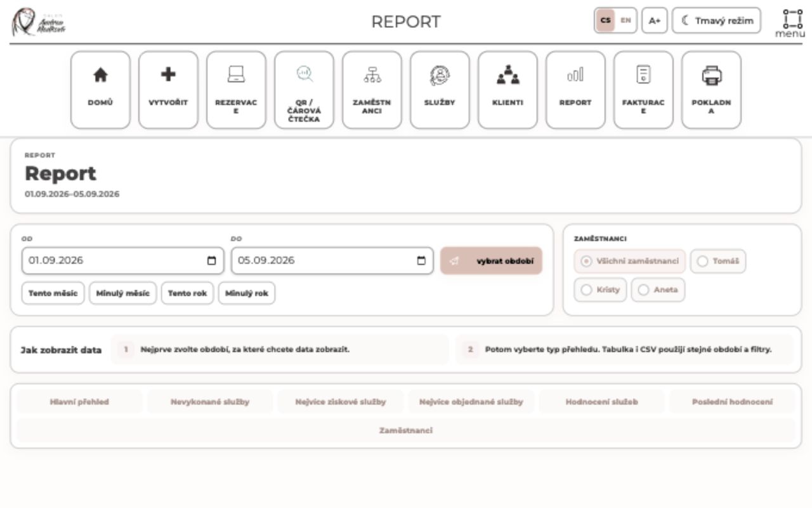Show the Poslední hodnocení tab
The image size is (812, 508).
[732, 402]
